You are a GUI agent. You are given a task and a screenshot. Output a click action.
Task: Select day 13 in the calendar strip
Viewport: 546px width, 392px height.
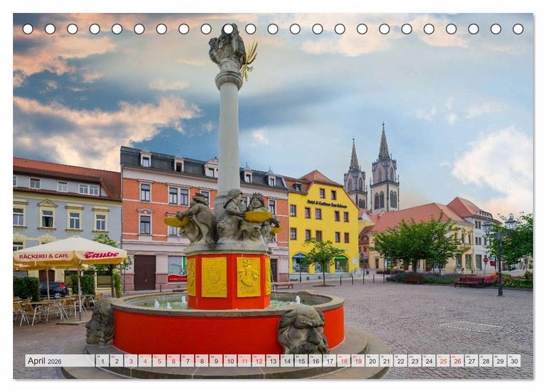pyautogui.click(x=272, y=361)
